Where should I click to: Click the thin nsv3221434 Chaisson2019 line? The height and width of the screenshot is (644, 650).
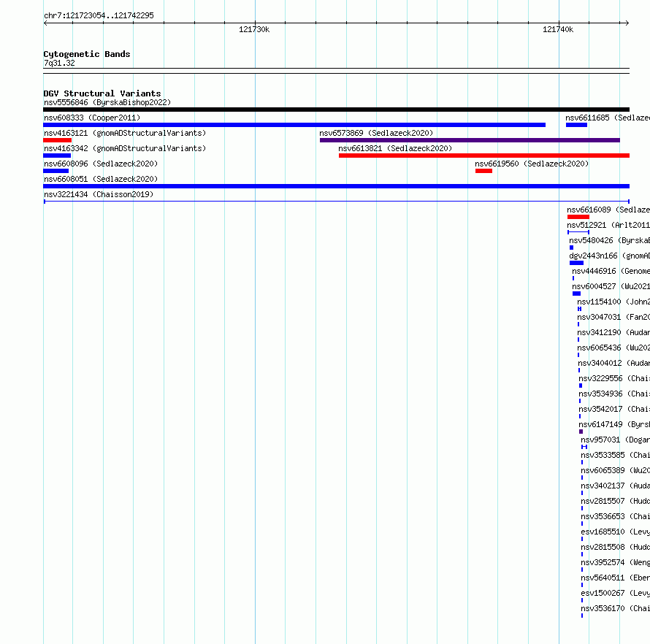(x=337, y=202)
